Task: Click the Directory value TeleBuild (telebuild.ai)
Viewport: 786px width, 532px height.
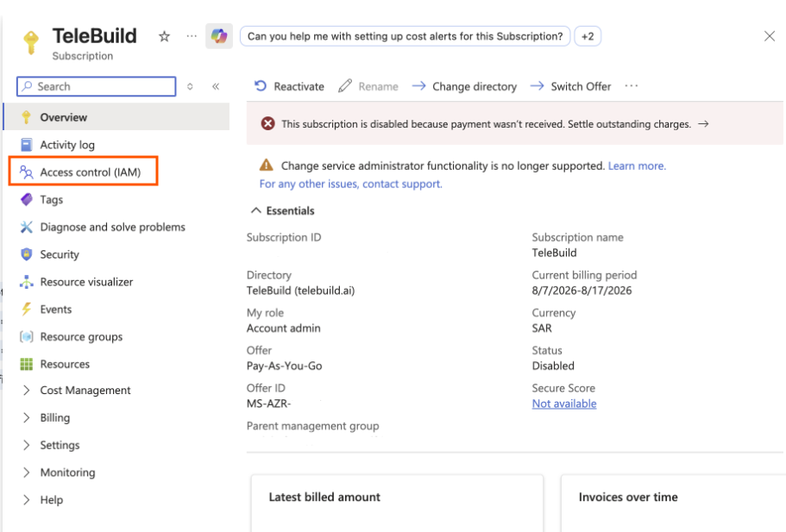Action: tap(301, 291)
